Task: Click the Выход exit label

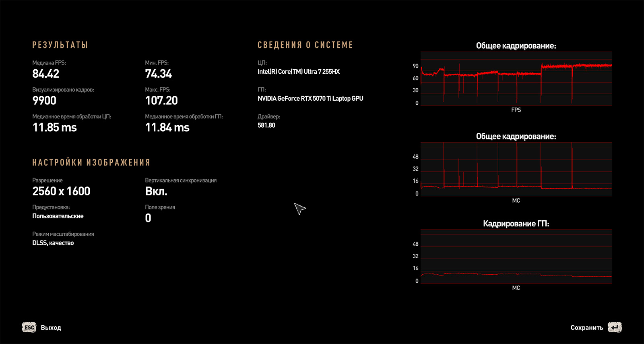Action: tap(51, 328)
